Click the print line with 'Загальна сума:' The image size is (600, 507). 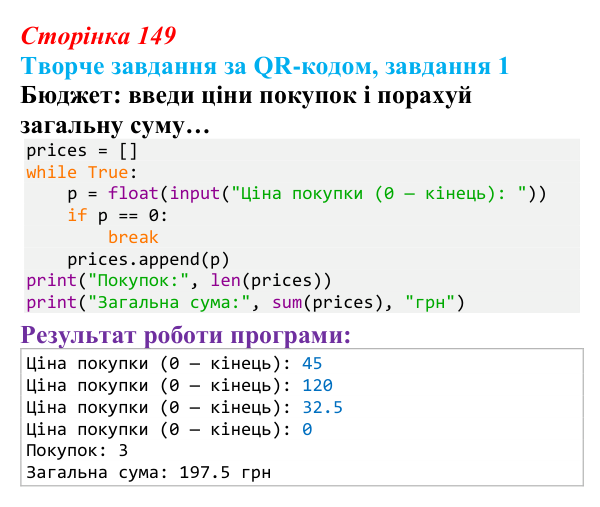245,303
